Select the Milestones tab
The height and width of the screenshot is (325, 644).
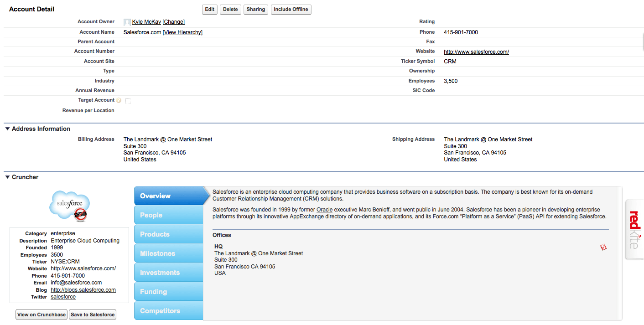pos(168,253)
